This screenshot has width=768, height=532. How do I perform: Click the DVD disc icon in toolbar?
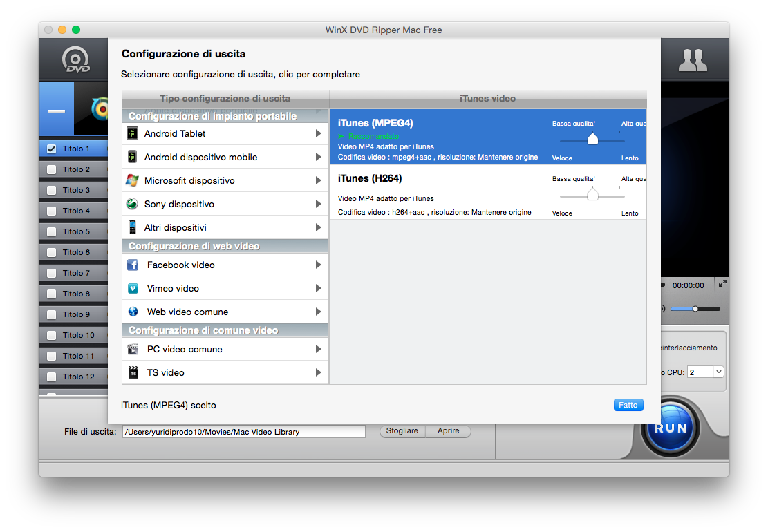(x=75, y=59)
